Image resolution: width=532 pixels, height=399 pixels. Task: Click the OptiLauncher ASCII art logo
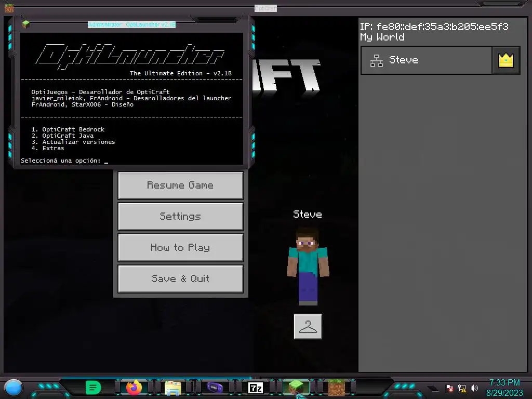(130, 56)
